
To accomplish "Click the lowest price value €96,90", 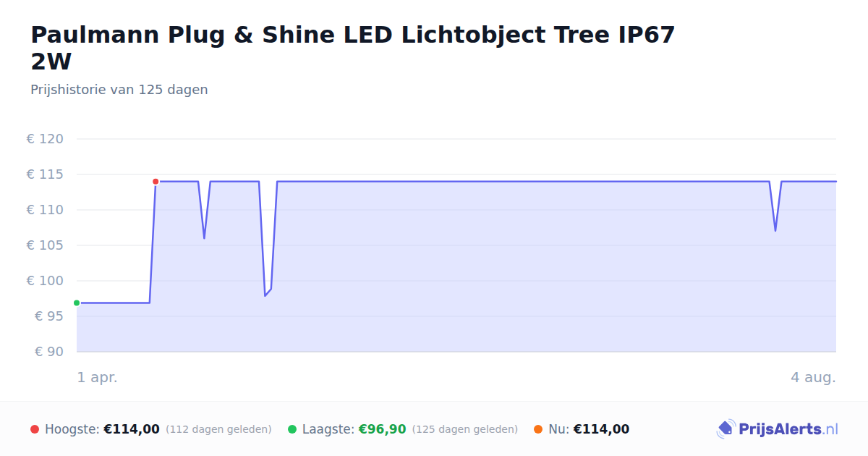I will pyautogui.click(x=383, y=429).
